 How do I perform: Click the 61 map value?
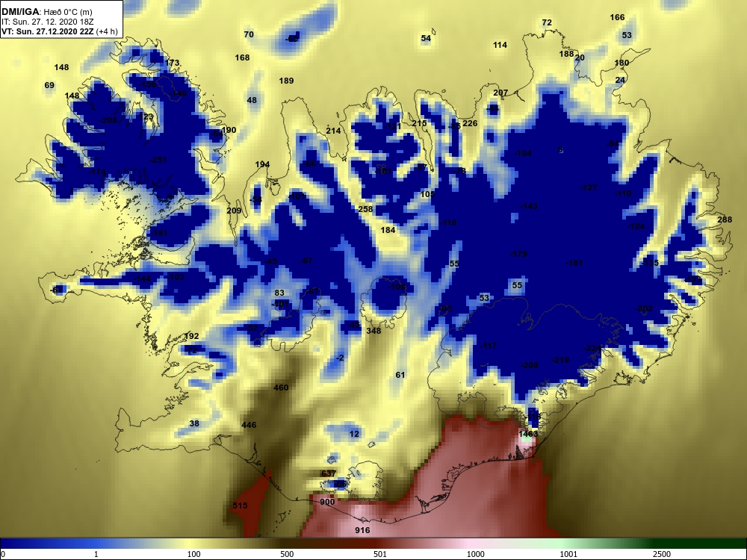click(400, 375)
